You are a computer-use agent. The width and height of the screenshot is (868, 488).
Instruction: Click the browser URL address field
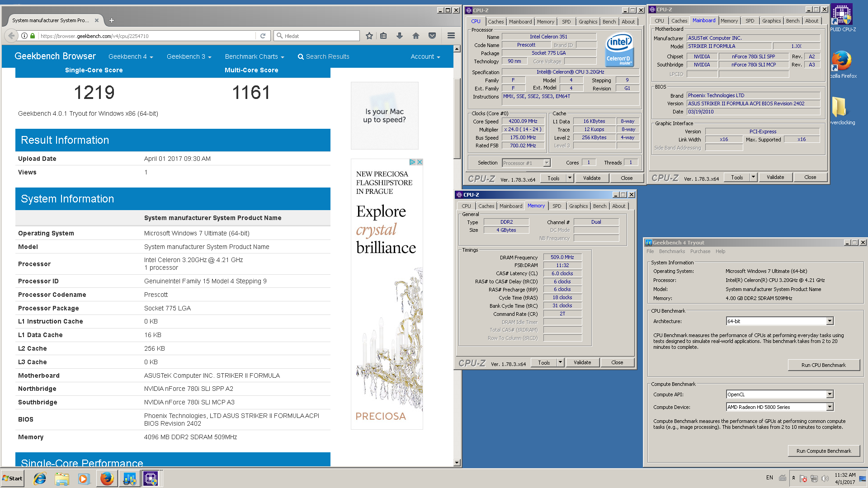click(x=147, y=36)
